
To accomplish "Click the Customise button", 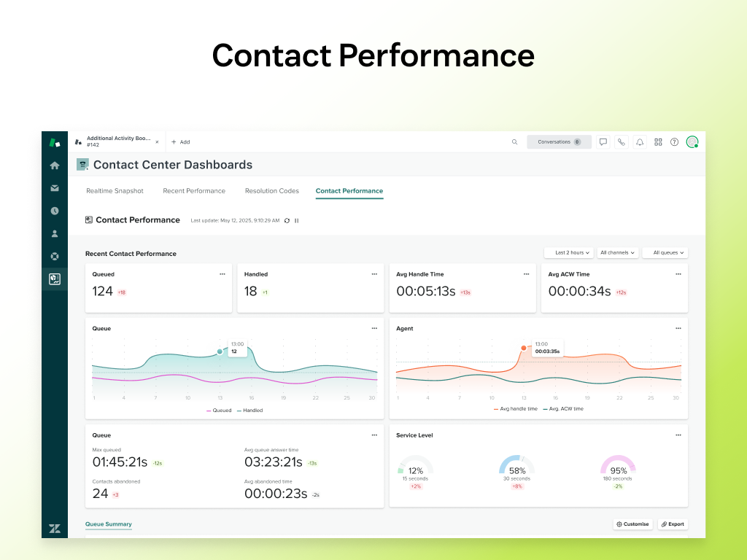I will click(x=632, y=524).
